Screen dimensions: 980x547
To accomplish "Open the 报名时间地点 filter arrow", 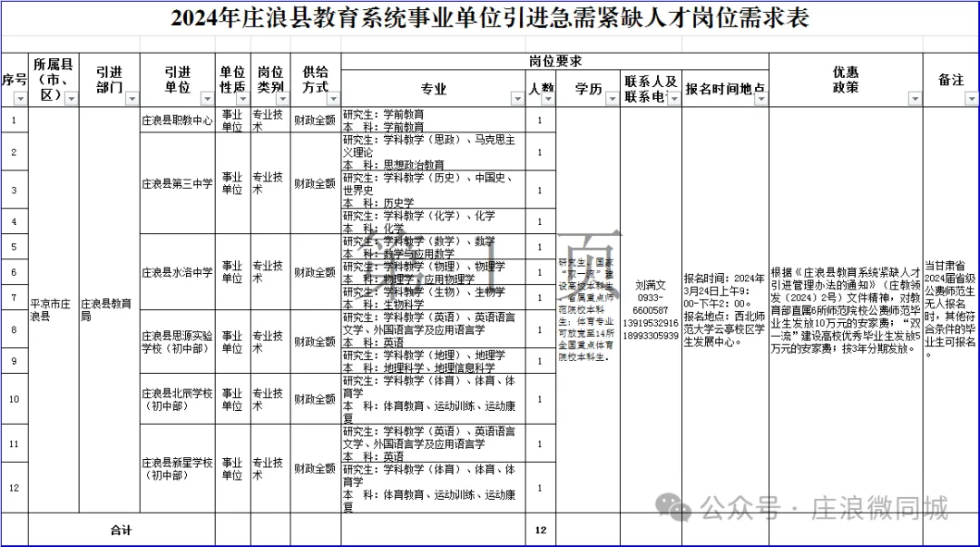I will point(760,99).
